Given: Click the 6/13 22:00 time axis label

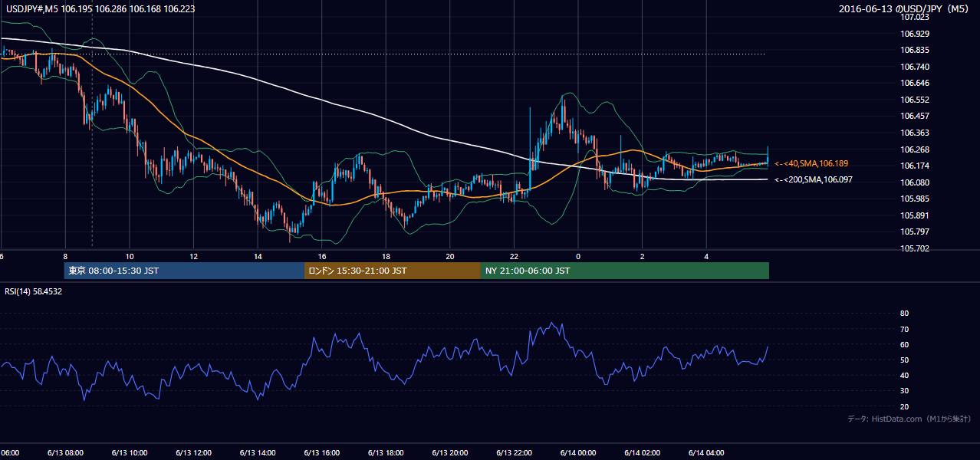Looking at the screenshot, I should click(x=514, y=452).
